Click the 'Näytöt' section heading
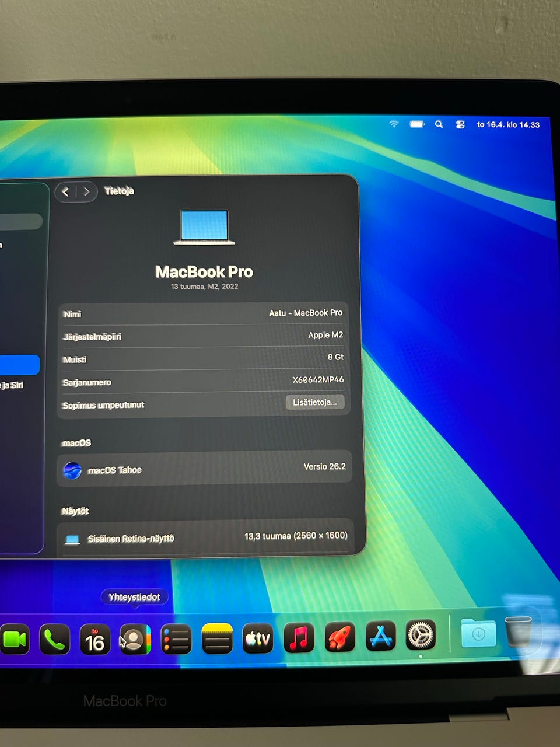This screenshot has height=747, width=560. (75, 511)
